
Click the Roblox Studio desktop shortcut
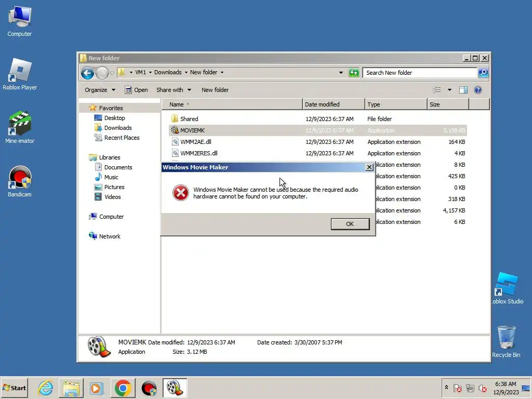tap(507, 288)
